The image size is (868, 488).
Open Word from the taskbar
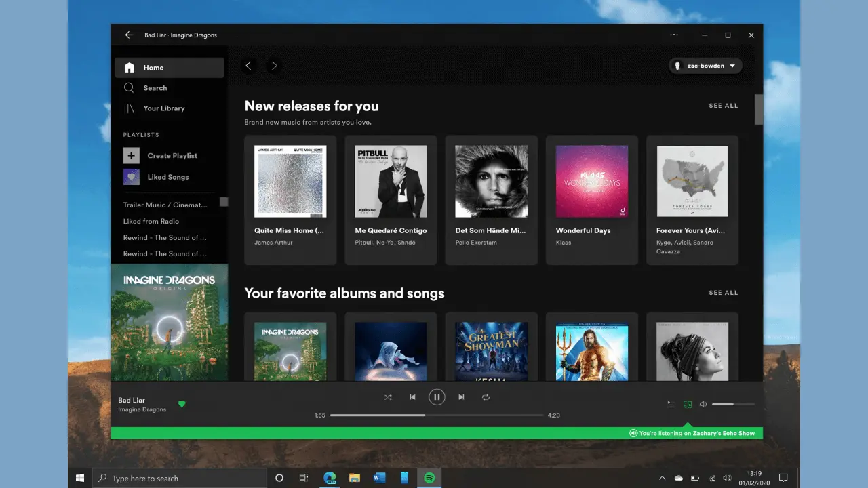point(379,478)
